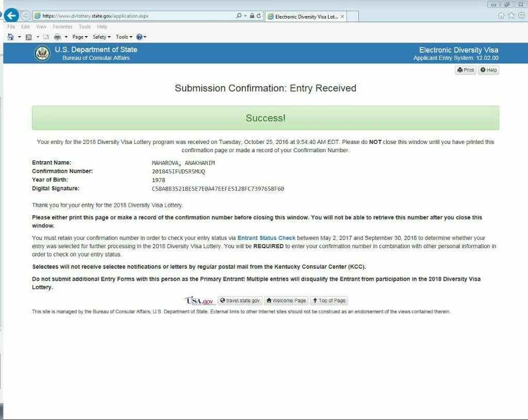528x420 pixels.
Task: Open the Entrant Status Check link
Action: (267, 238)
